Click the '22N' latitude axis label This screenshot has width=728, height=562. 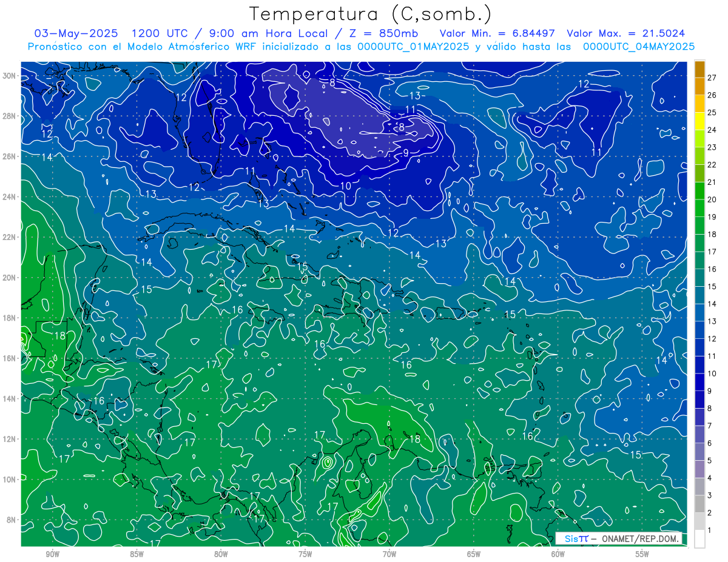tap(9, 237)
